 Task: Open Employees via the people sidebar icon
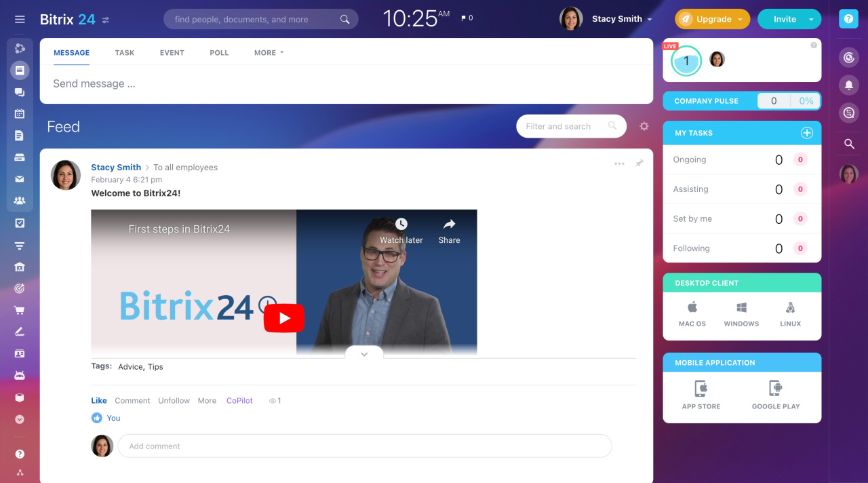(x=19, y=200)
